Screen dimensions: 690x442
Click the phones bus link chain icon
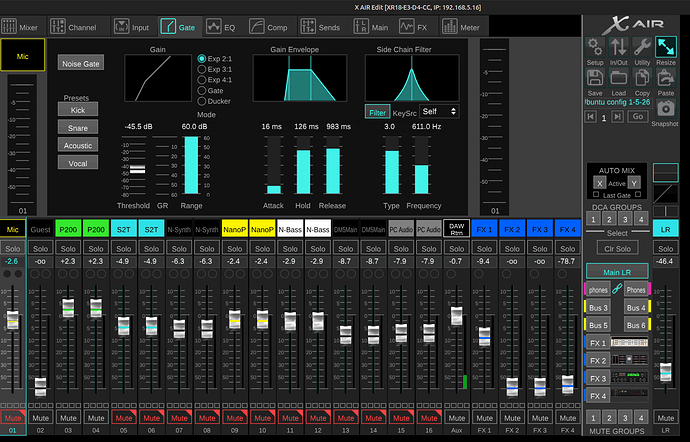pos(618,289)
